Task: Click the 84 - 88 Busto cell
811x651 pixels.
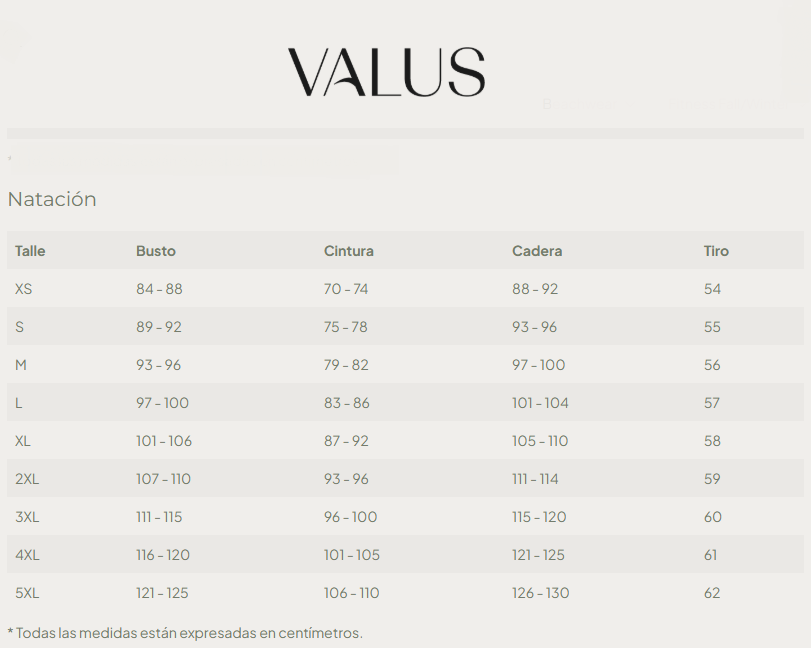Action: tap(159, 289)
